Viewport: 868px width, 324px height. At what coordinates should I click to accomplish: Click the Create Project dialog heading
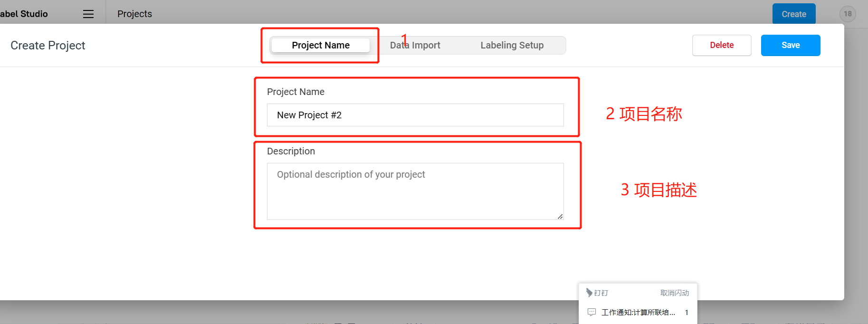(48, 46)
